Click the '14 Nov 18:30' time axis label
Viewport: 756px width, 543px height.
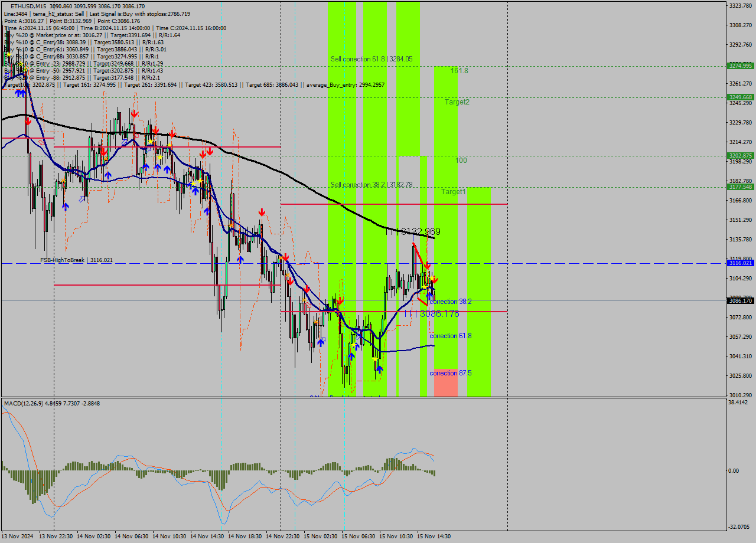[245, 537]
